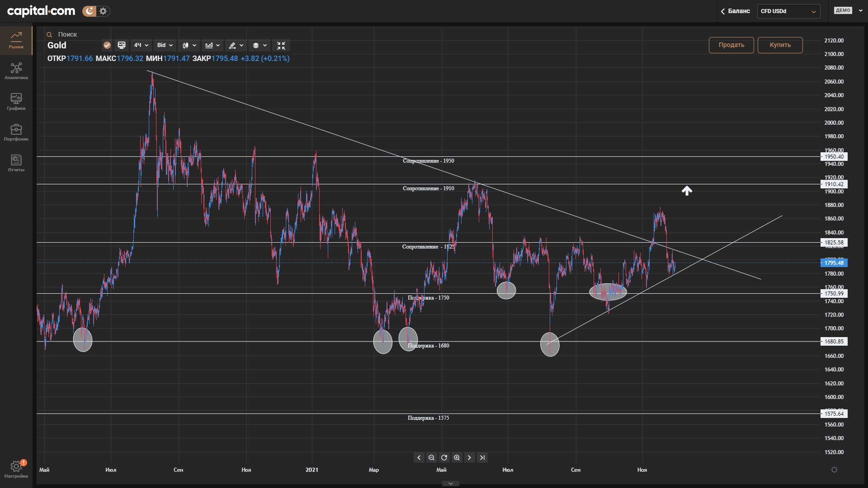Zoom out the chart
The height and width of the screenshot is (488, 868).
(431, 458)
